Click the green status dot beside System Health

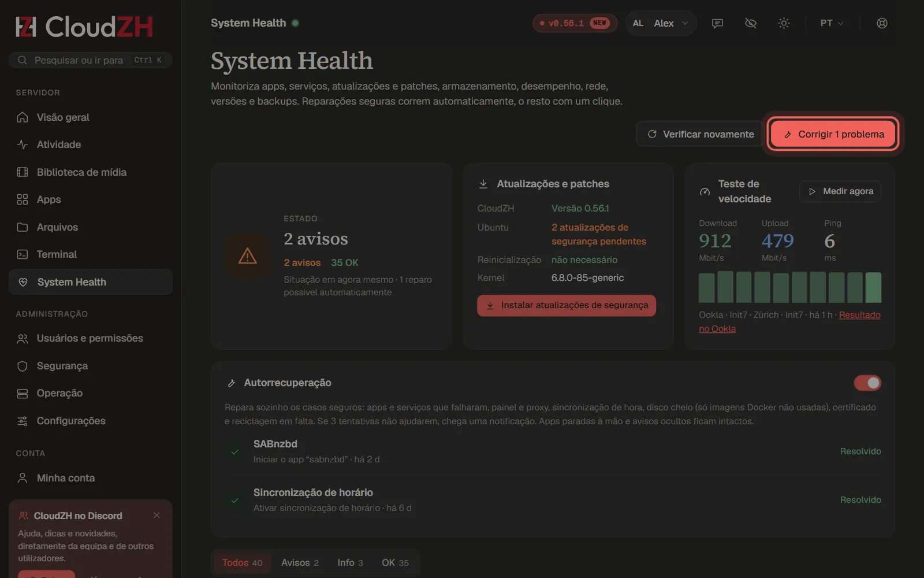[x=295, y=23]
